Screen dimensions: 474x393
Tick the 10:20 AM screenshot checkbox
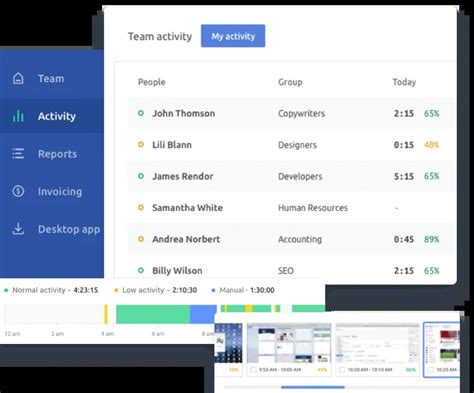click(x=431, y=370)
